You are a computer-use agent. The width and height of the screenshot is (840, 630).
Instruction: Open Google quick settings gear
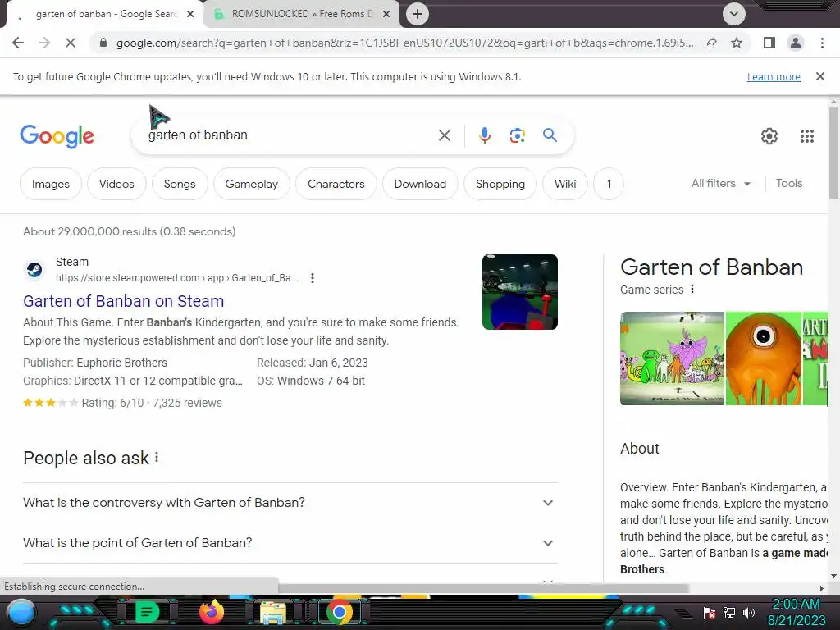click(769, 136)
